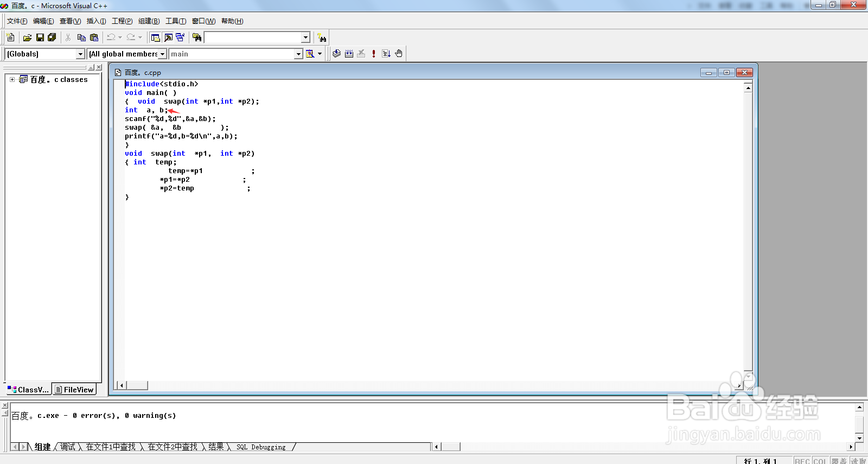Screen dimensions: 868x464
Task: Select the 组建 output tab
Action: (42, 447)
